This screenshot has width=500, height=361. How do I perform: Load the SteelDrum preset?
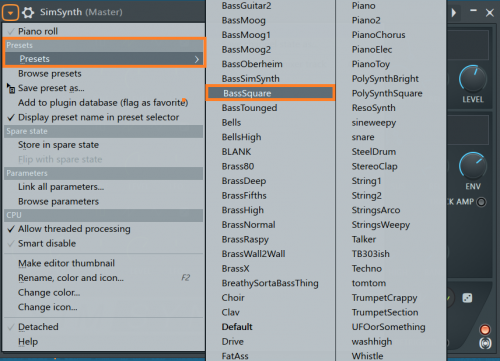(x=374, y=152)
